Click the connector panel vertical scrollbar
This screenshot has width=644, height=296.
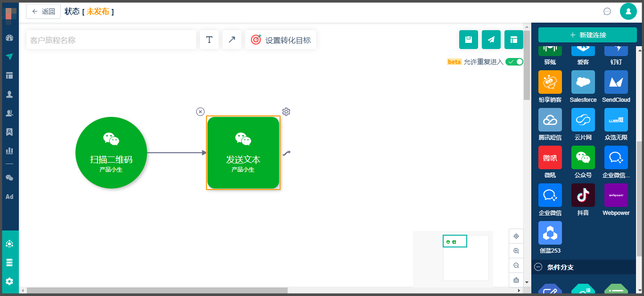(639, 198)
